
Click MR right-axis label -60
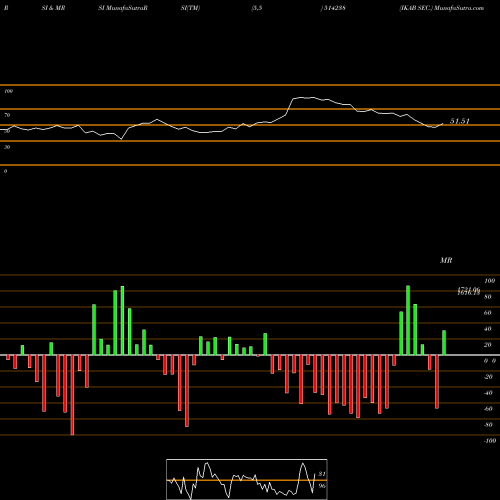pos(488,409)
